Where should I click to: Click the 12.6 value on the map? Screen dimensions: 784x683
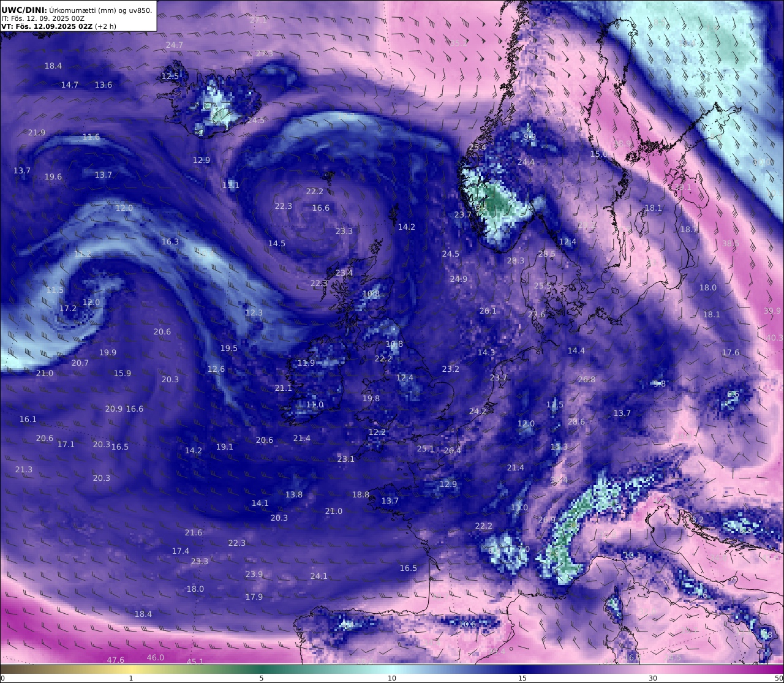[x=216, y=369]
